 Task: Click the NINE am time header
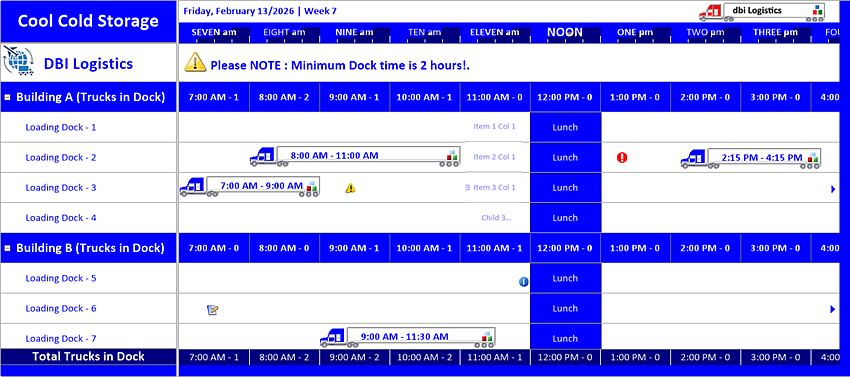click(355, 33)
